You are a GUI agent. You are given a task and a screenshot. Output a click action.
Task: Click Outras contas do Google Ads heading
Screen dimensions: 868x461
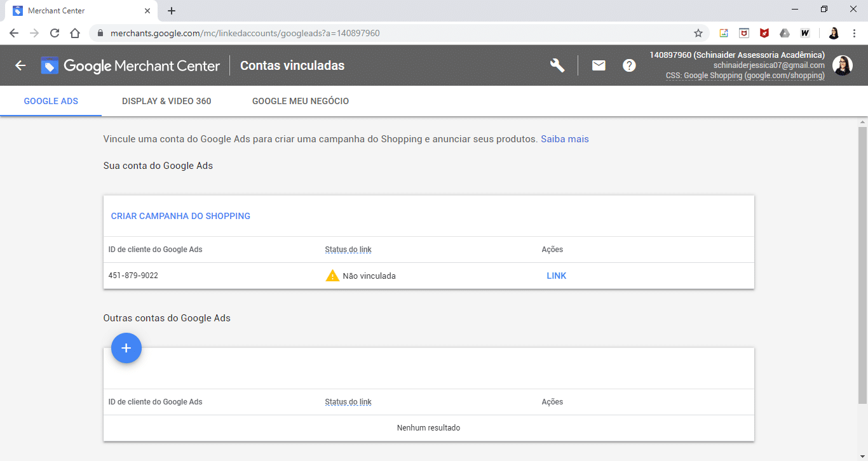point(167,318)
